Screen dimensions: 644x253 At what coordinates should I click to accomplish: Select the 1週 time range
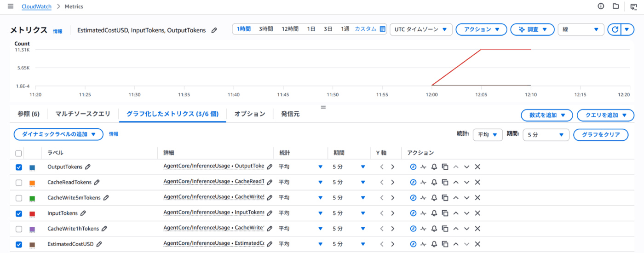(x=345, y=29)
